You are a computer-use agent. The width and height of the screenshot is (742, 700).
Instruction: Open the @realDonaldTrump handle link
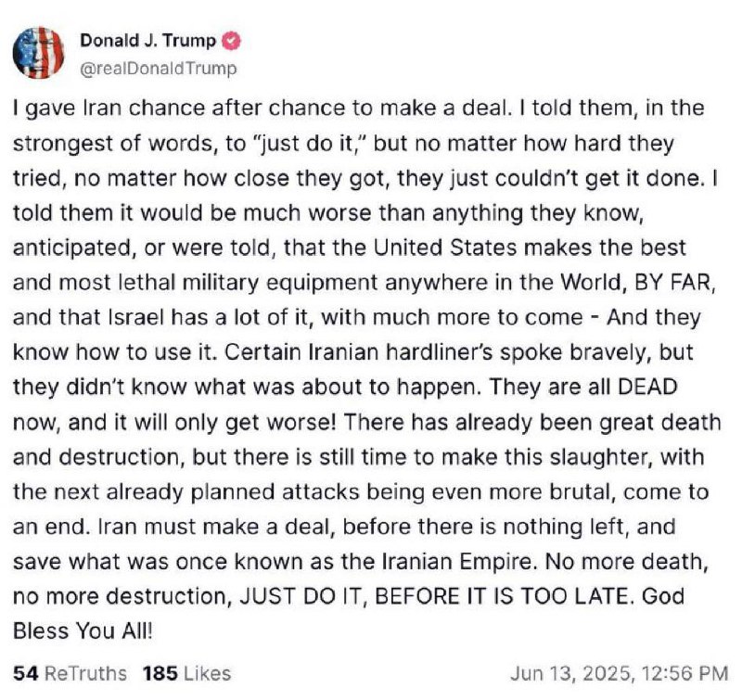click(159, 68)
